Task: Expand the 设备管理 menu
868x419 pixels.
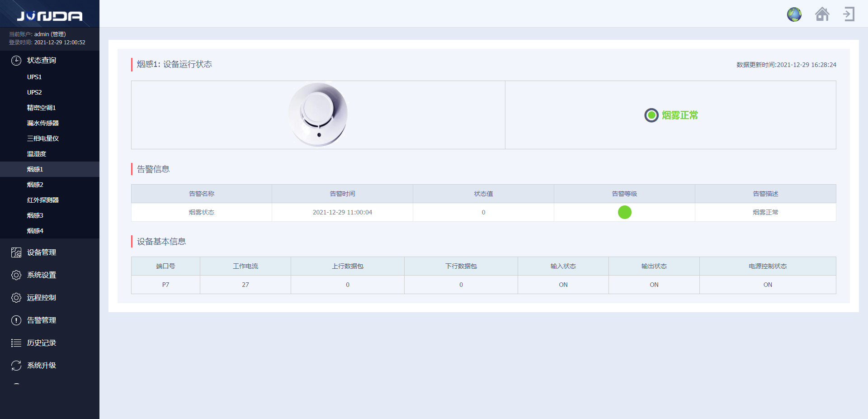Action: 42,252
